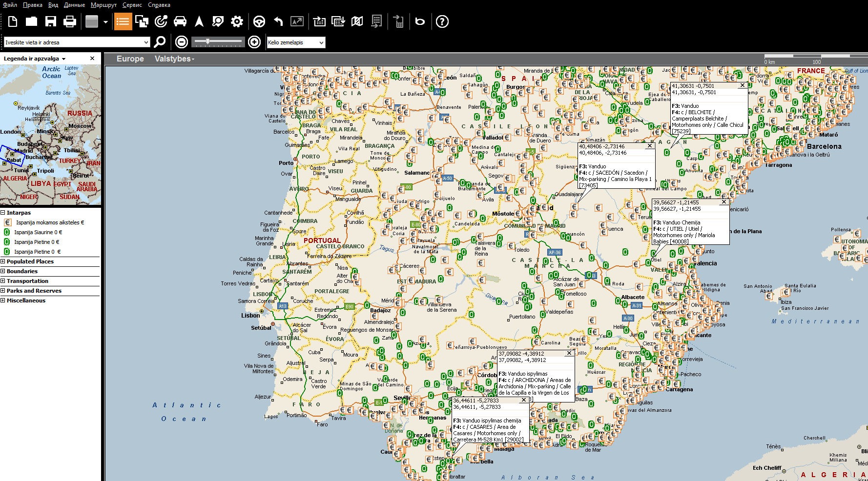Close the 36,44611 -5,27833 Casares popup

(x=524, y=400)
